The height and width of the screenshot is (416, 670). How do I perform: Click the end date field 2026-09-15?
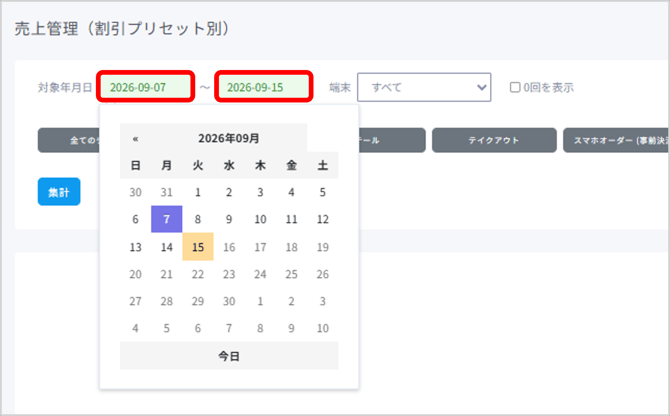point(264,87)
